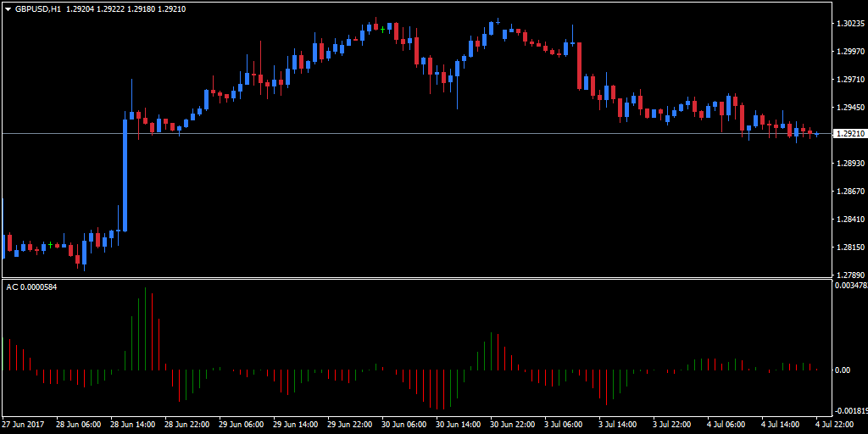Click the 29 Jun 22:00 time label
868x434 pixels.
[350, 425]
